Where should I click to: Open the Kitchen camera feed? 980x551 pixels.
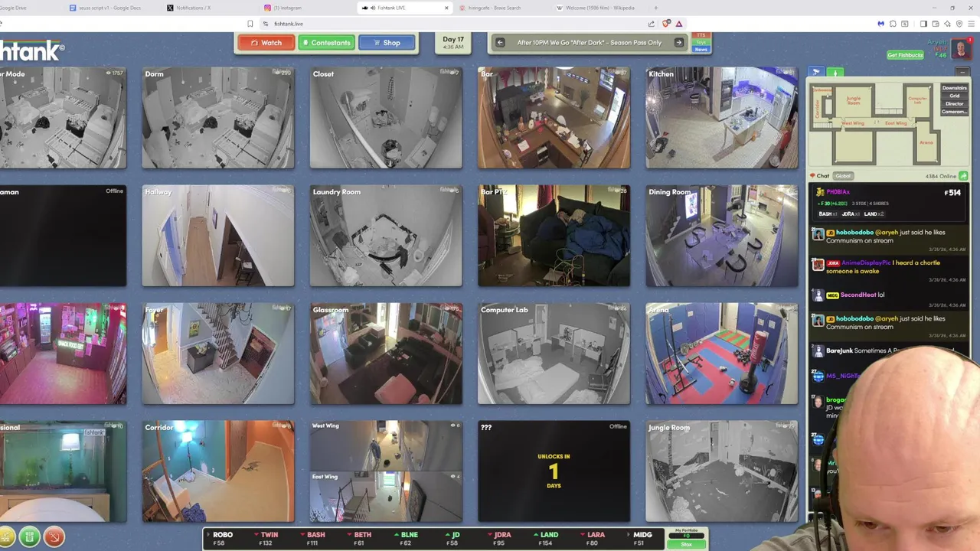721,118
